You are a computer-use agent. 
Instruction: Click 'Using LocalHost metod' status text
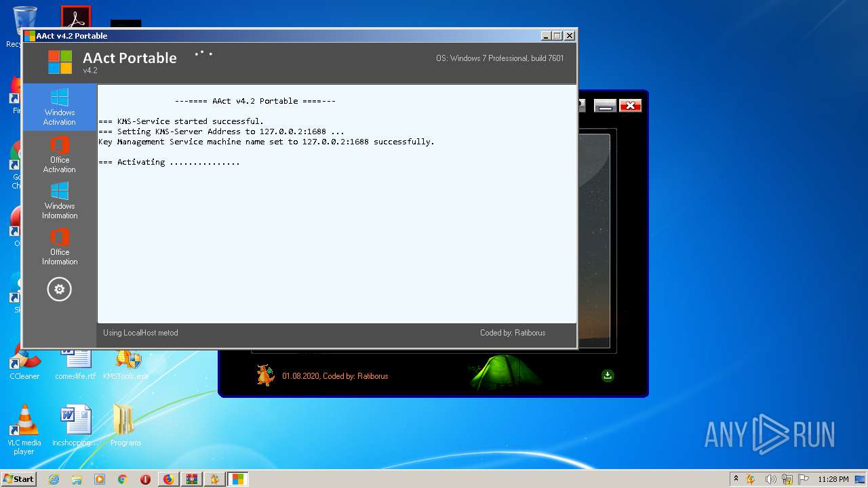coord(140,333)
